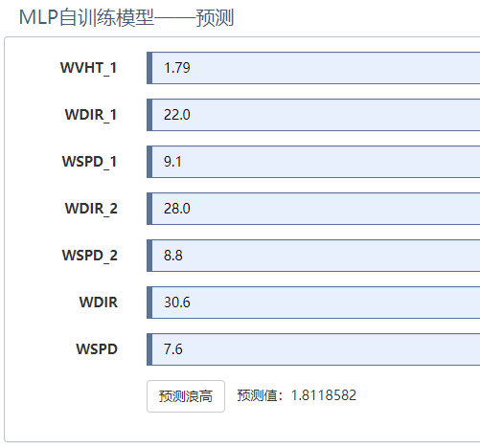Viewport: 480px width, 448px height.
Task: Click the WDIR_1 field label
Action: pos(91,115)
